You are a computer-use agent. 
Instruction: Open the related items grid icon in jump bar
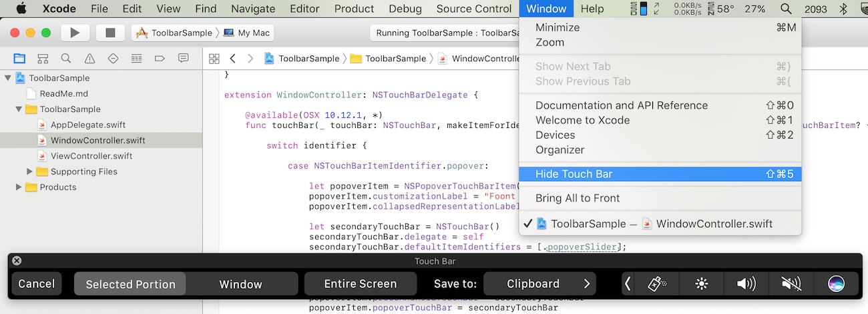(214, 59)
